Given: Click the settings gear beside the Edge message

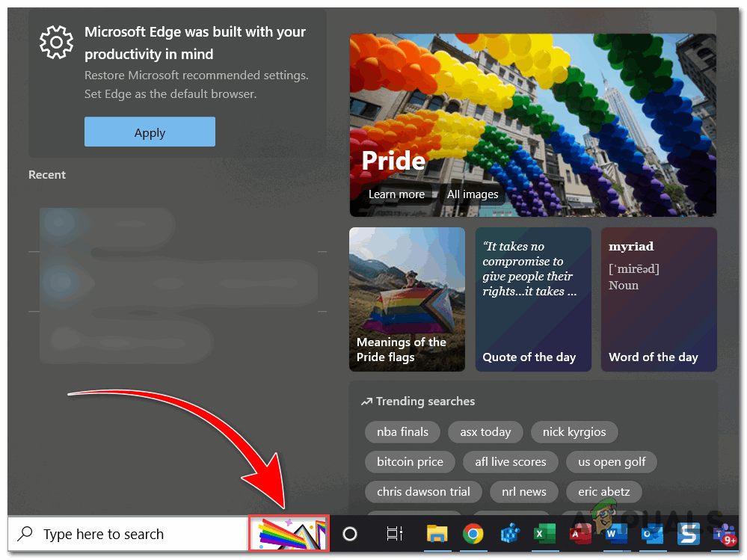Looking at the screenshot, I should point(56,43).
